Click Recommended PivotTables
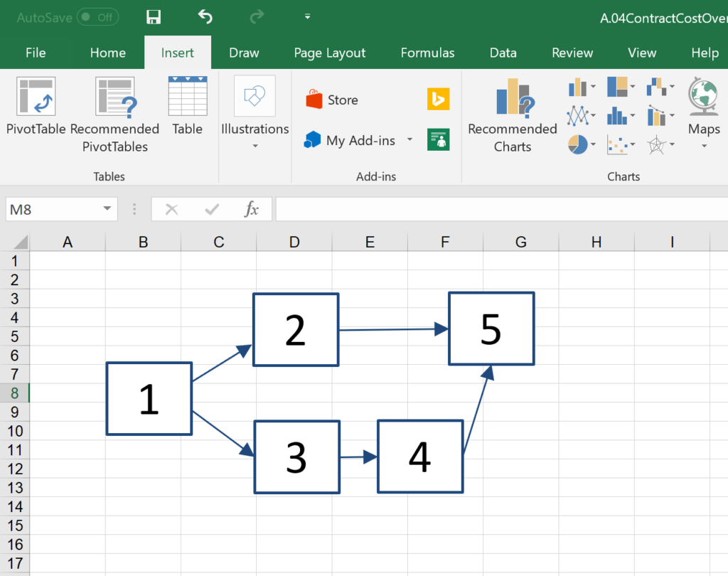 pyautogui.click(x=114, y=114)
